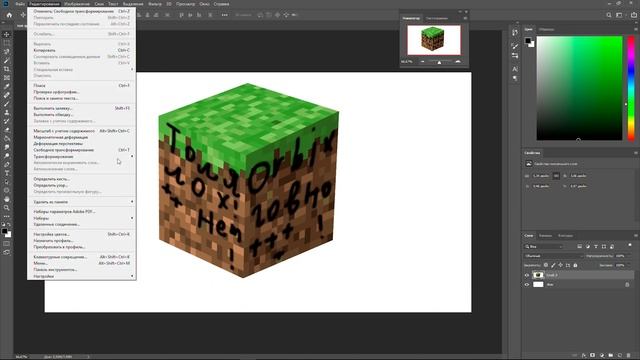Switch to the Контуры tab
The width and height of the screenshot is (640, 360).
(x=565, y=236)
